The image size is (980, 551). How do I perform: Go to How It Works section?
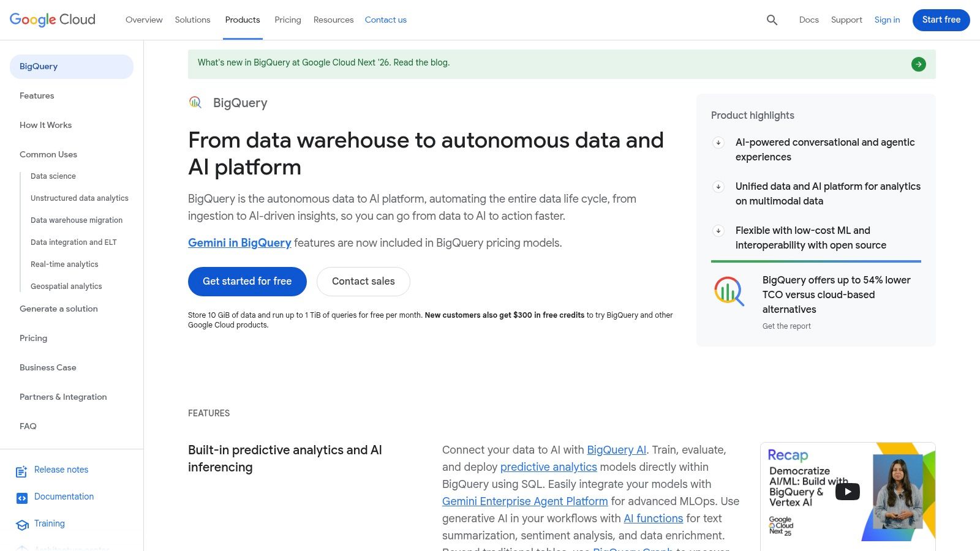(45, 125)
